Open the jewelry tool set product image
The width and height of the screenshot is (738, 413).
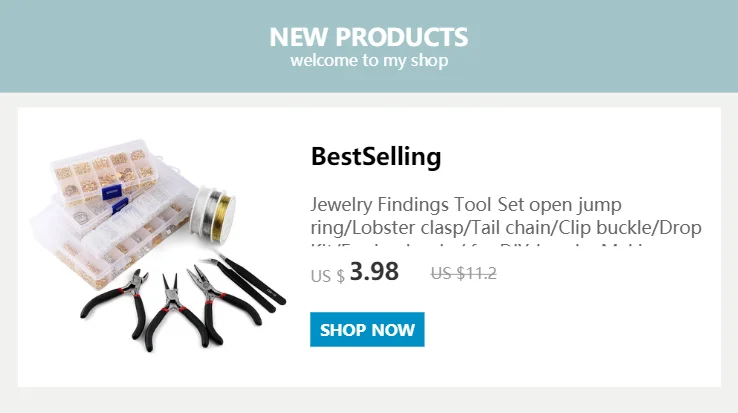(158, 245)
